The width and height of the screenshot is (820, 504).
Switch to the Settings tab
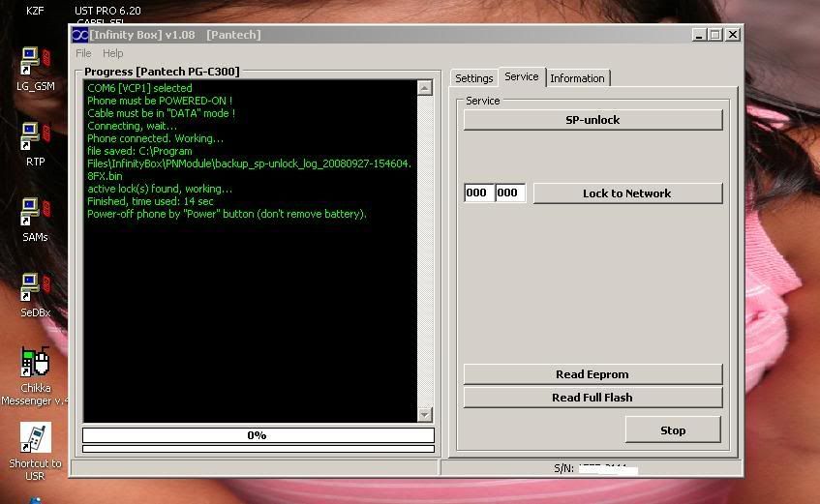pos(474,78)
